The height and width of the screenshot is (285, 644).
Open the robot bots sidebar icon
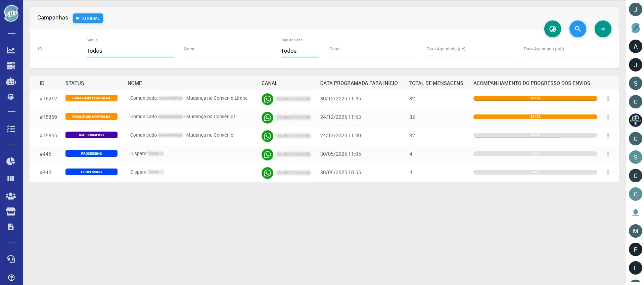click(x=11, y=81)
